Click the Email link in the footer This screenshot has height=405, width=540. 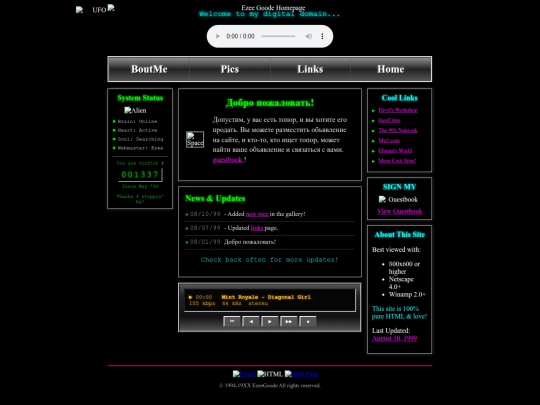pyautogui.click(x=244, y=374)
